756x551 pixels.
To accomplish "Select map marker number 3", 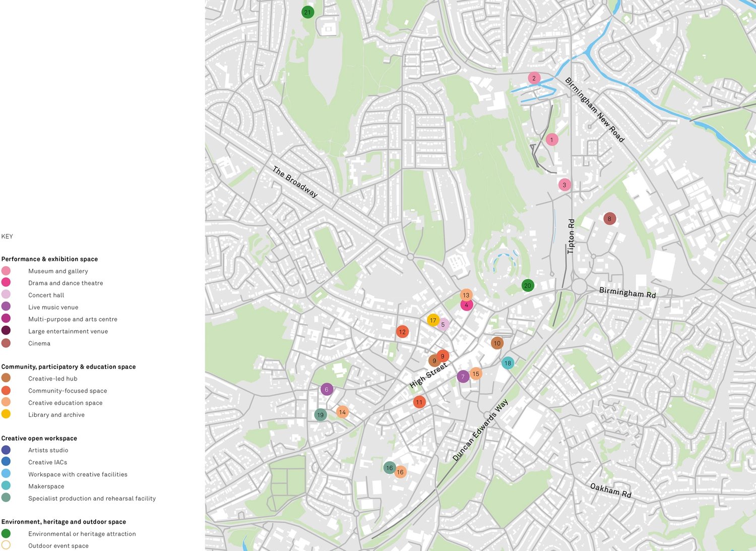I will [x=564, y=185].
